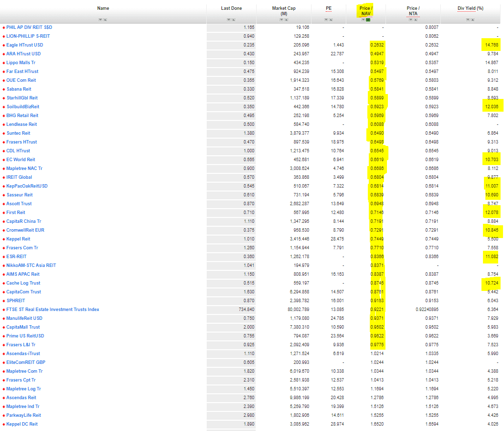The image size is (504, 431).
Task: Open the Eagle HTrust USD link
Action: pos(25,45)
